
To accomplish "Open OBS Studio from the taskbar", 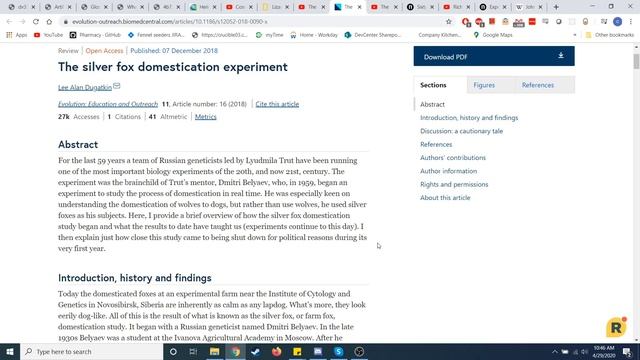I will click(359, 351).
